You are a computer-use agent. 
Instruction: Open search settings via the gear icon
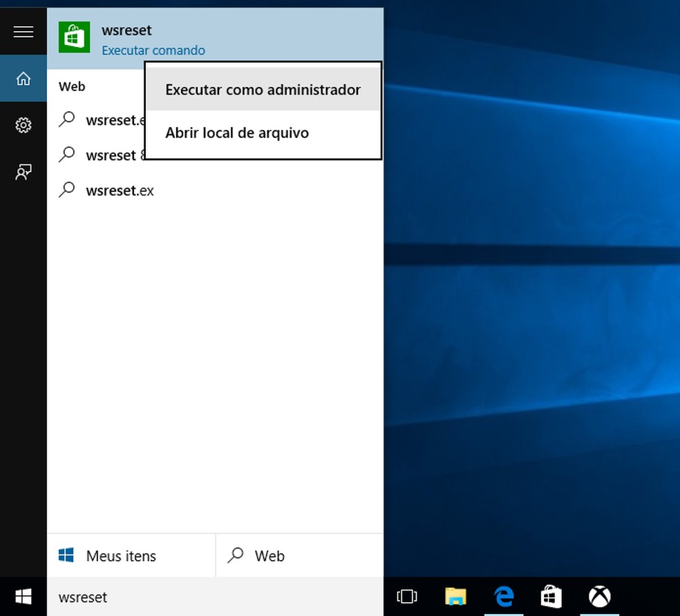(23, 125)
